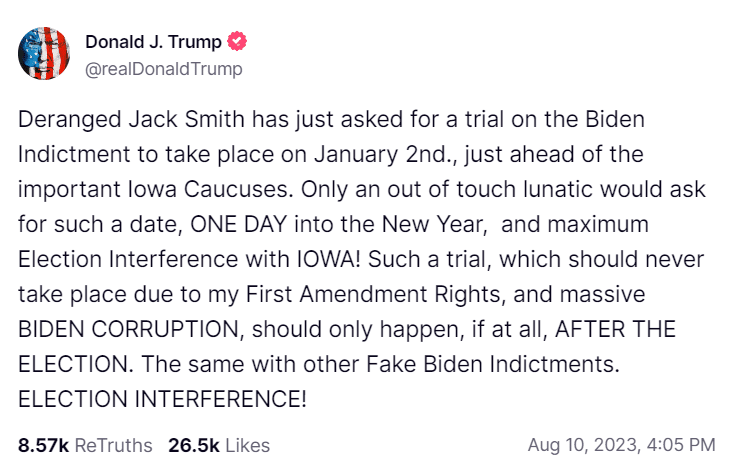Click the final line "ELECTION INTERFERENCE!"

tap(162, 399)
